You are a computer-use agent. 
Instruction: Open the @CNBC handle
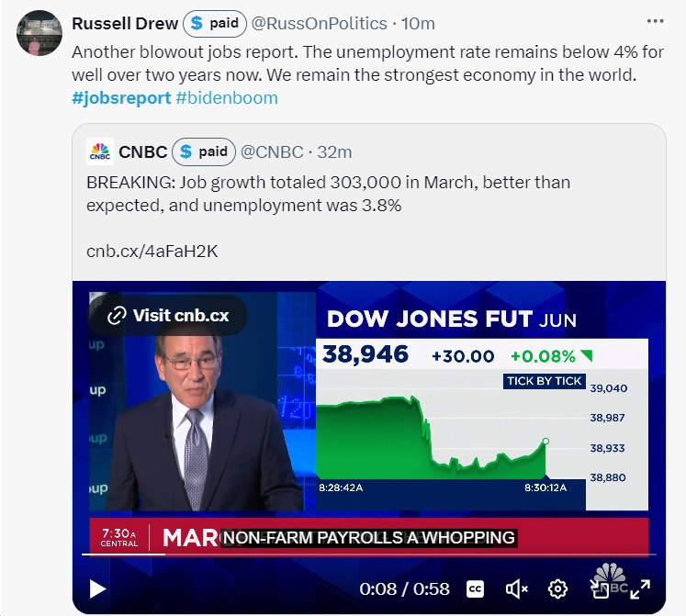(270, 151)
